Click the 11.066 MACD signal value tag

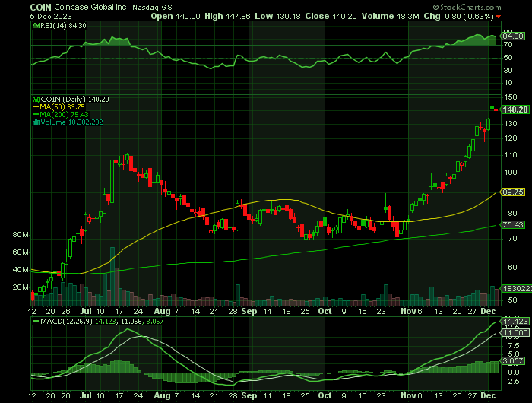515,333
